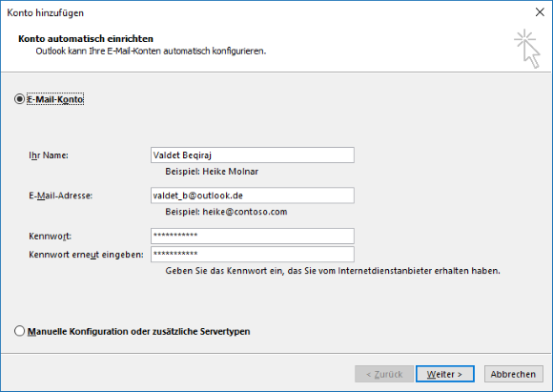
Task: Click the Weiter button
Action: pyautogui.click(x=444, y=374)
